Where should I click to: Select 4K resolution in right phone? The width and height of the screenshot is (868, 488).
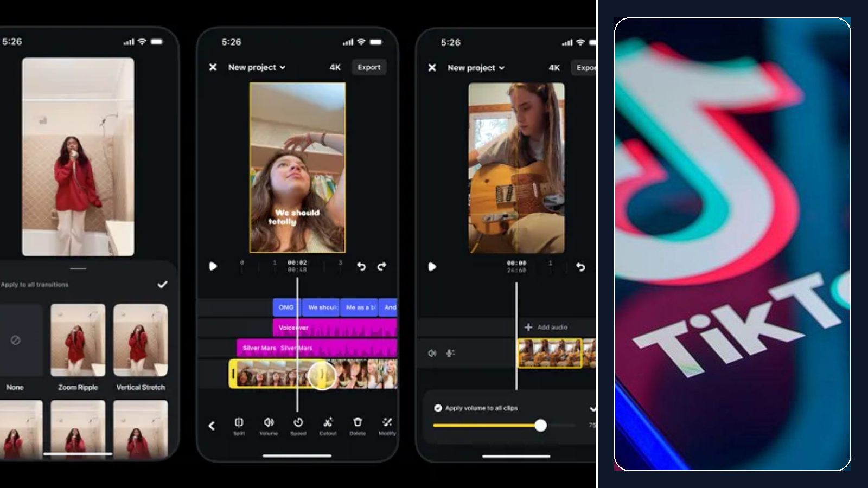[x=554, y=68]
